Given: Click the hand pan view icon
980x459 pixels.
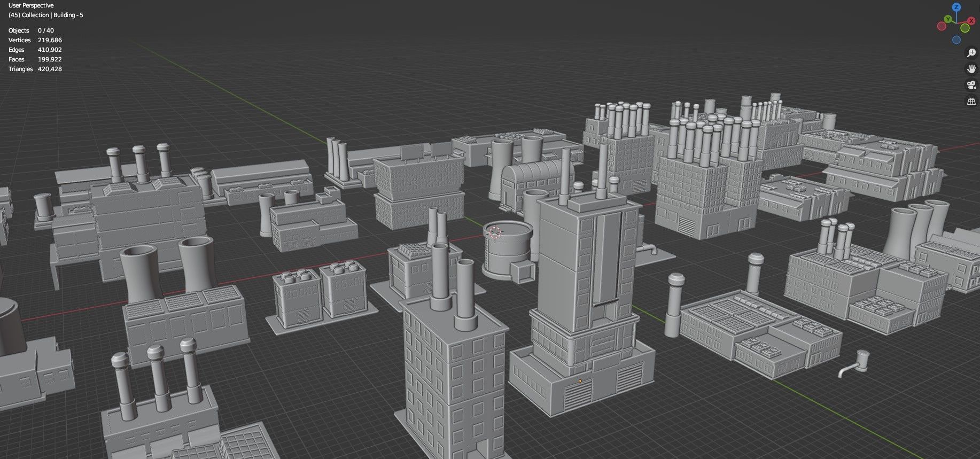Looking at the screenshot, I should click(971, 69).
